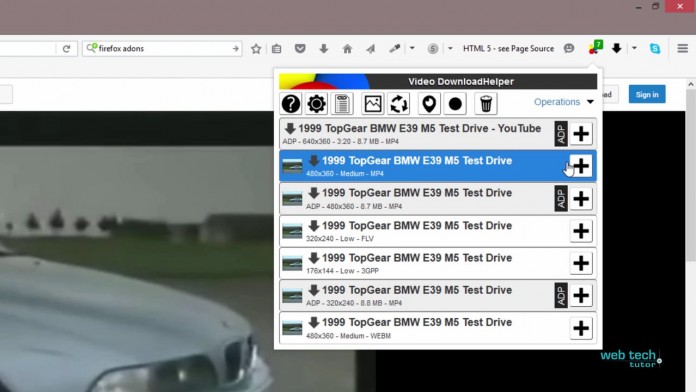Viewport: 696px width, 392px height.
Task: Click plus button for 480x360 Medium WEBM entry
Action: tap(581, 328)
